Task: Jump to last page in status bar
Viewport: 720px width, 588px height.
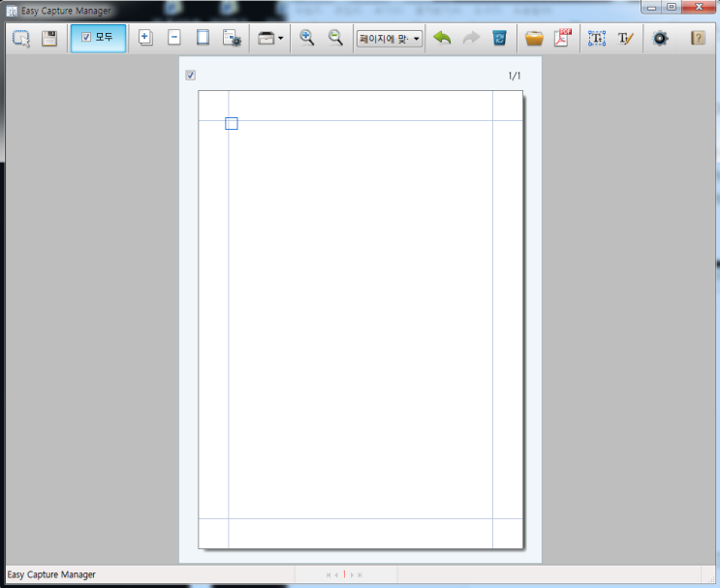Action: coord(360,575)
